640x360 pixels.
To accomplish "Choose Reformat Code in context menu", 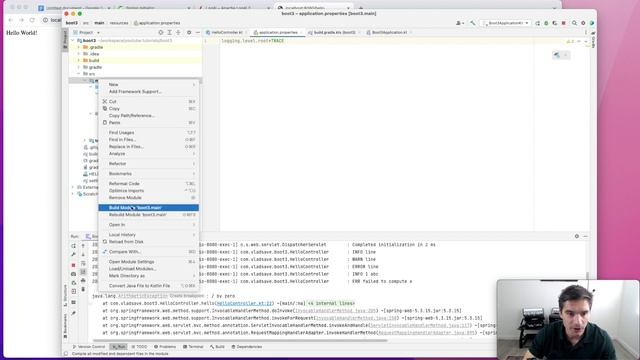I will tap(149, 184).
